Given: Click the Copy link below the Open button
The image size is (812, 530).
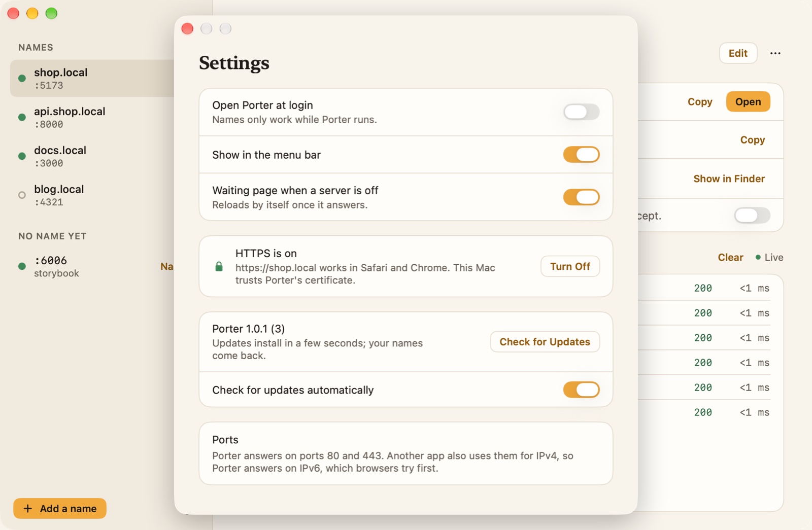Looking at the screenshot, I should tap(752, 140).
